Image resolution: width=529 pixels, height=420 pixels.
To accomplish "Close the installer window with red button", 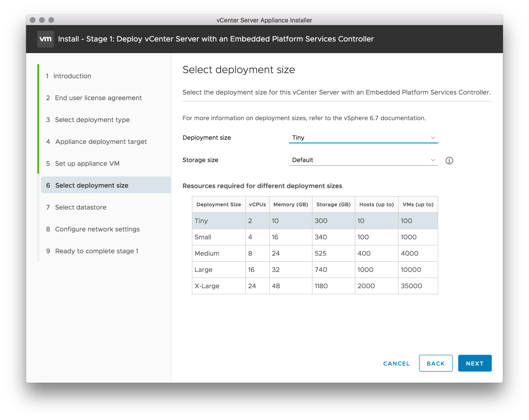I will pyautogui.click(x=33, y=20).
